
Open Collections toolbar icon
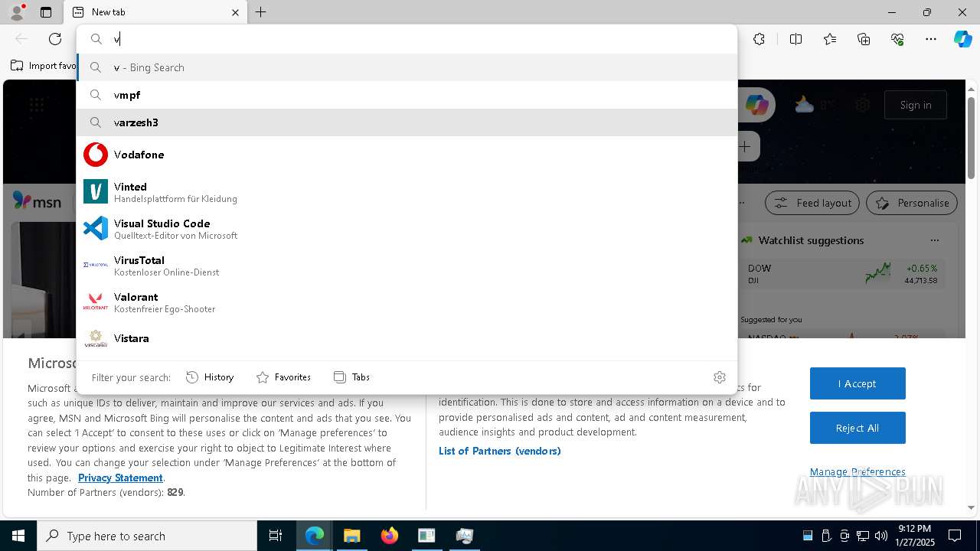[864, 39]
